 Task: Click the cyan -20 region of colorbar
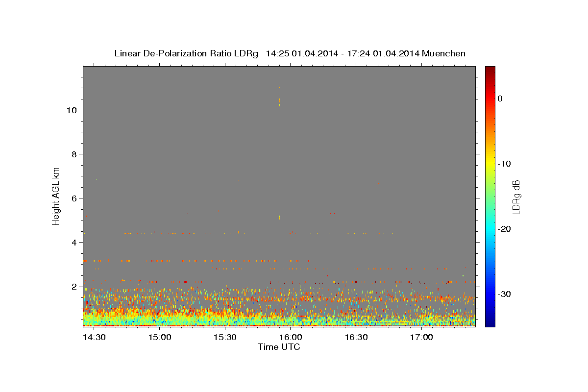click(490, 229)
